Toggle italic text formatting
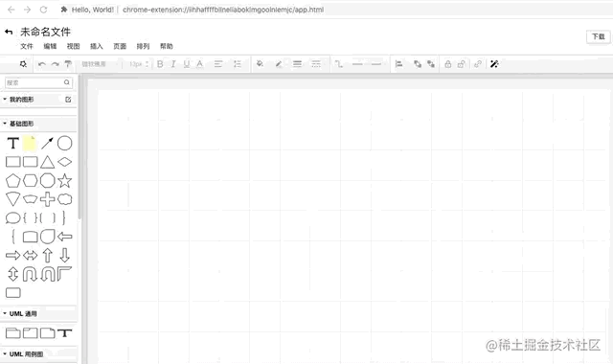The width and height of the screenshot is (613, 364). [x=173, y=64]
